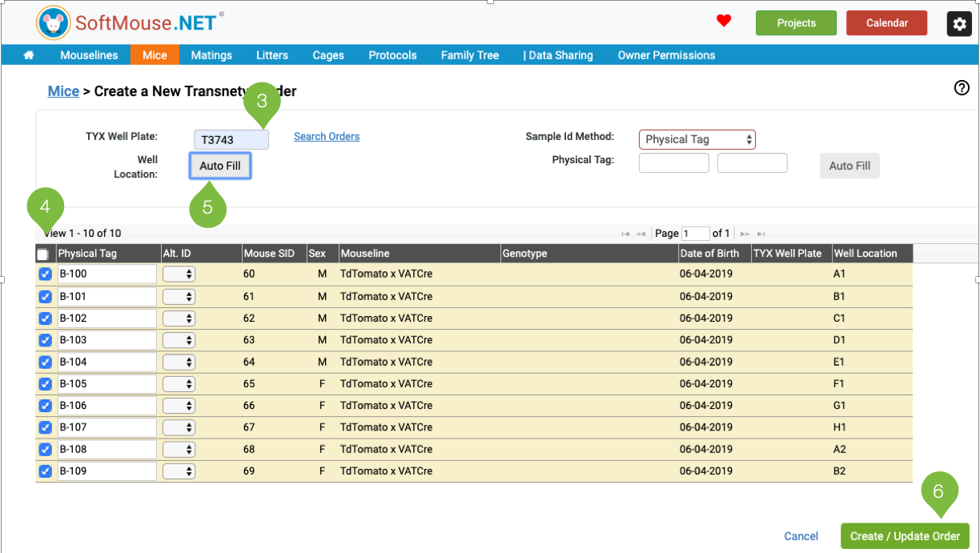Uncheck the checkbox for mouse B-100
Image resolution: width=980 pixels, height=553 pixels.
[x=46, y=274]
